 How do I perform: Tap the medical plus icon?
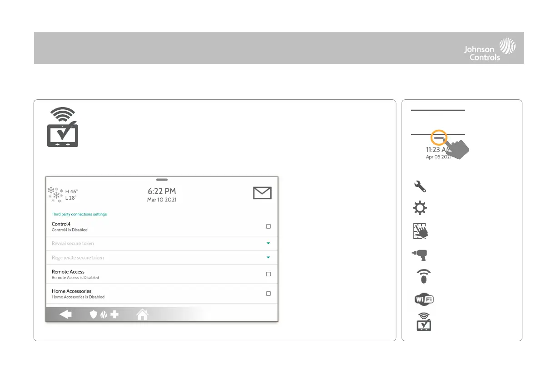114,314
